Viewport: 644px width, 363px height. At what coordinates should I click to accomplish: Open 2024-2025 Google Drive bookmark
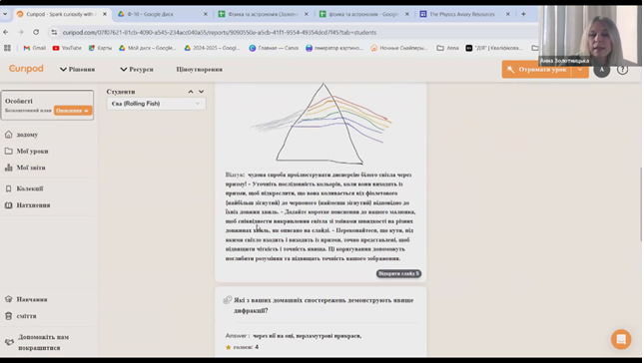pyautogui.click(x=212, y=48)
